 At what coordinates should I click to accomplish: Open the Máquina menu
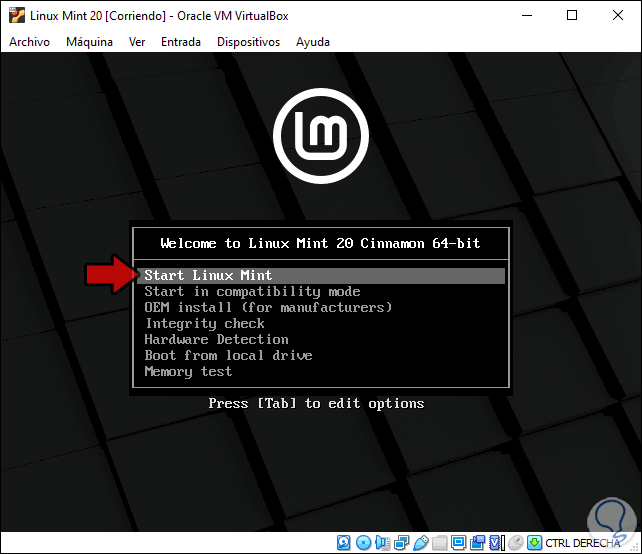click(89, 42)
